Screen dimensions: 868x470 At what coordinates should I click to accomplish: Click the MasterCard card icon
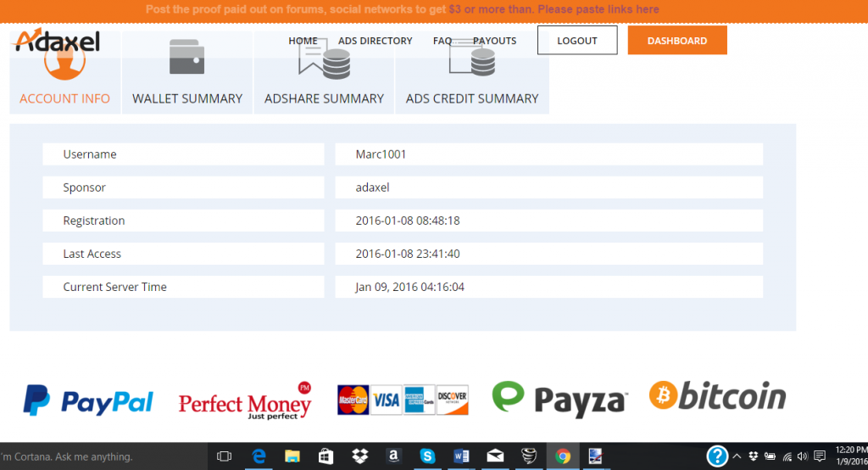[353, 400]
